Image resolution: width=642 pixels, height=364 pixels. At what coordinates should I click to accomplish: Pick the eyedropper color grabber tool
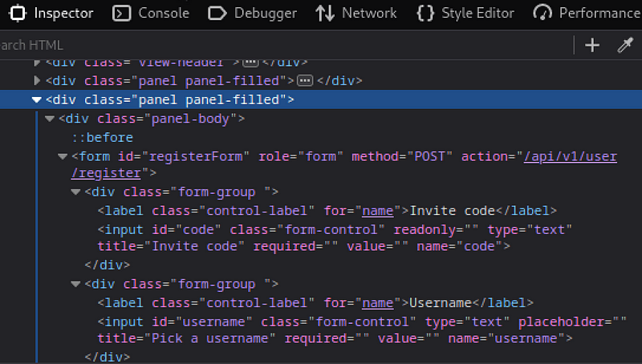point(625,46)
